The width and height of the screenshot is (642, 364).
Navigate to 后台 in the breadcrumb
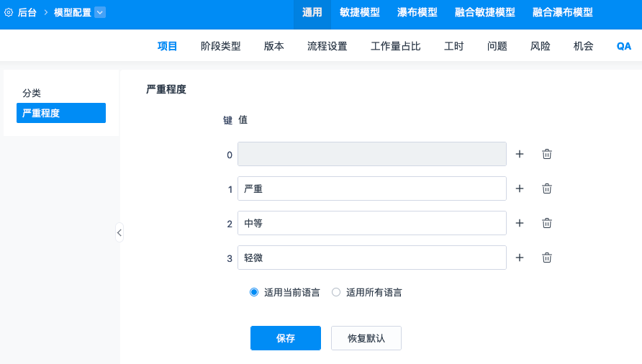27,12
